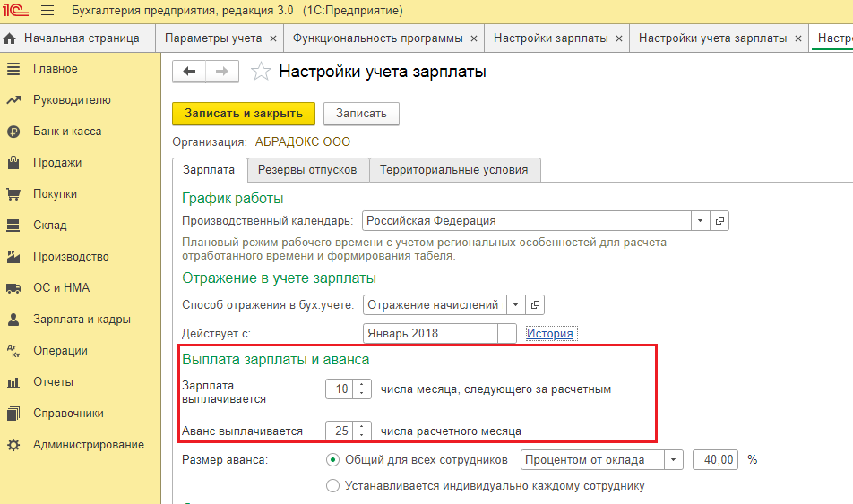This screenshot has height=504, width=853.
Task: Open the Руководителю chart icon
Action: [x=13, y=100]
